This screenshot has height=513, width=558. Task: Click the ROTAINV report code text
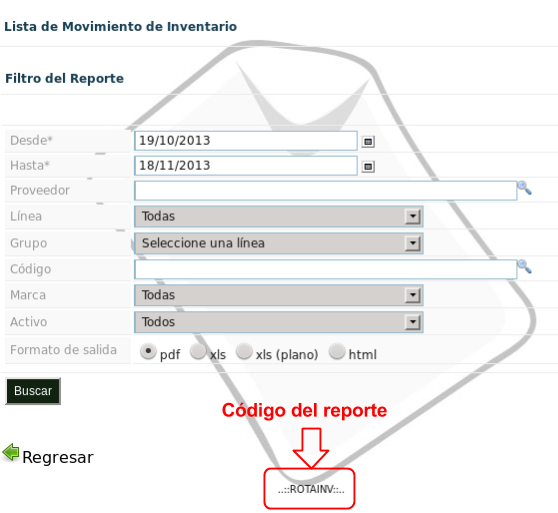311,490
